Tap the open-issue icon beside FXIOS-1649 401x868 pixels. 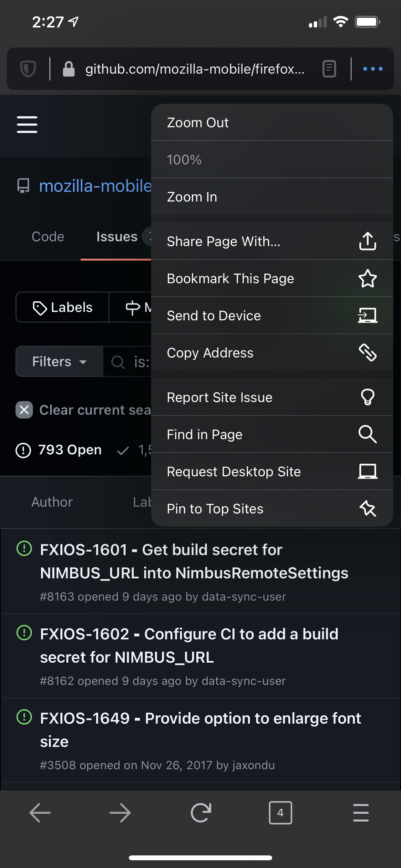click(x=24, y=717)
